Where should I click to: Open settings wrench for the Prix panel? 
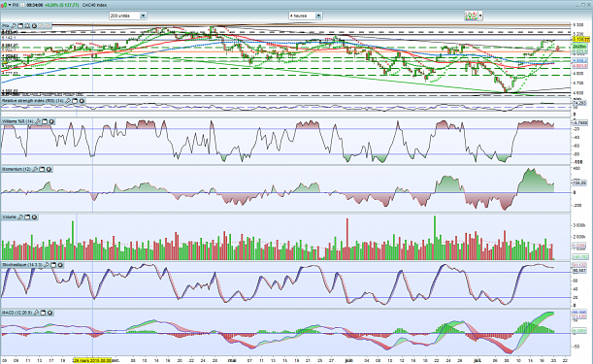tap(14, 26)
